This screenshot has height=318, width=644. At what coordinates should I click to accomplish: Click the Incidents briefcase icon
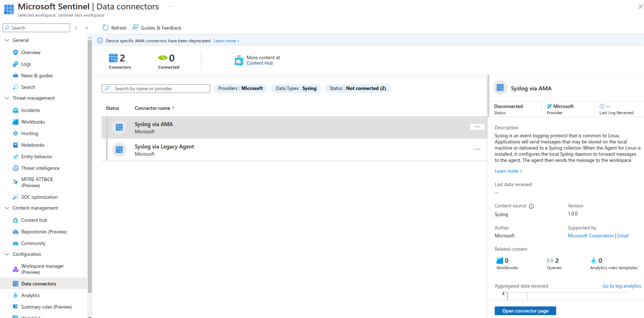tap(16, 110)
